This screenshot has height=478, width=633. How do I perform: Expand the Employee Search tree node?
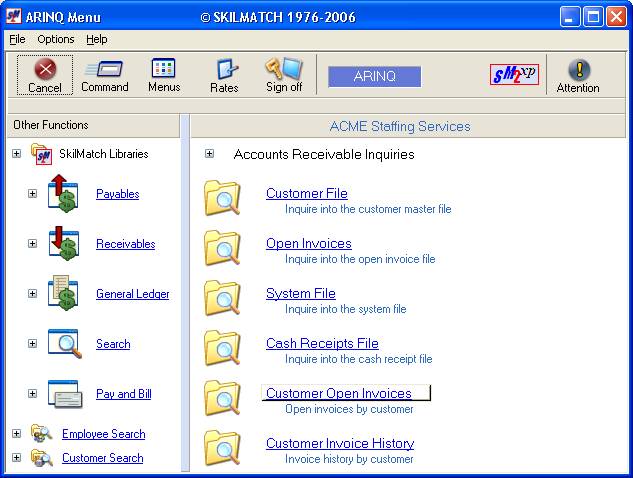(x=17, y=434)
